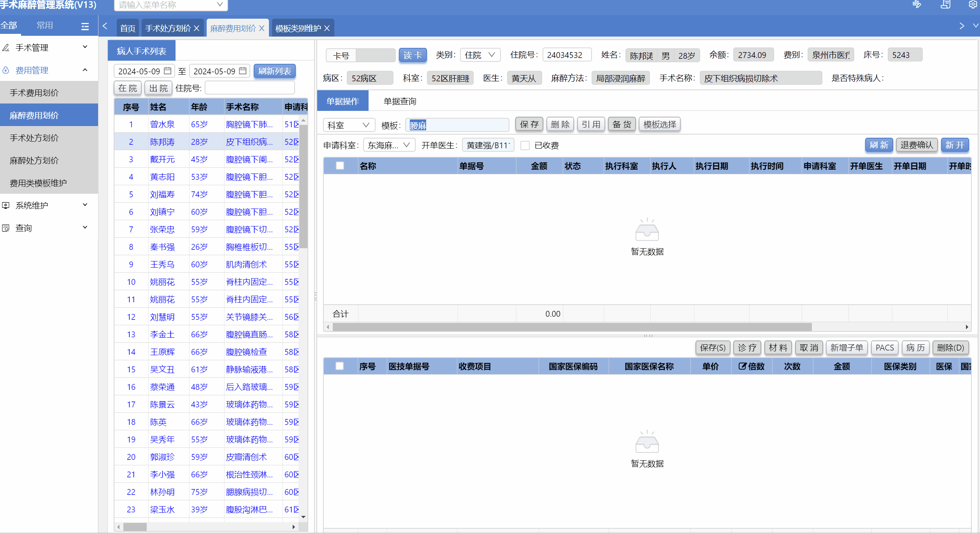This screenshot has width=980, height=533.
Task: Open the 类别 住院 dropdown
Action: [479, 55]
